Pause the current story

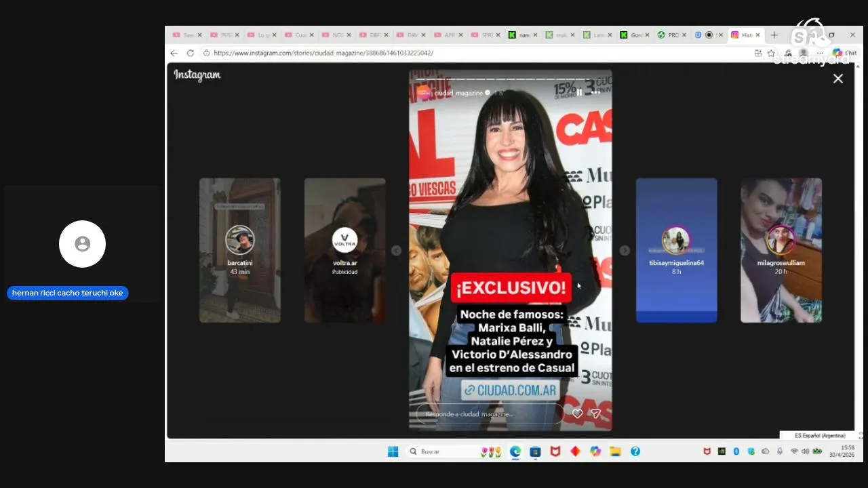tap(580, 92)
